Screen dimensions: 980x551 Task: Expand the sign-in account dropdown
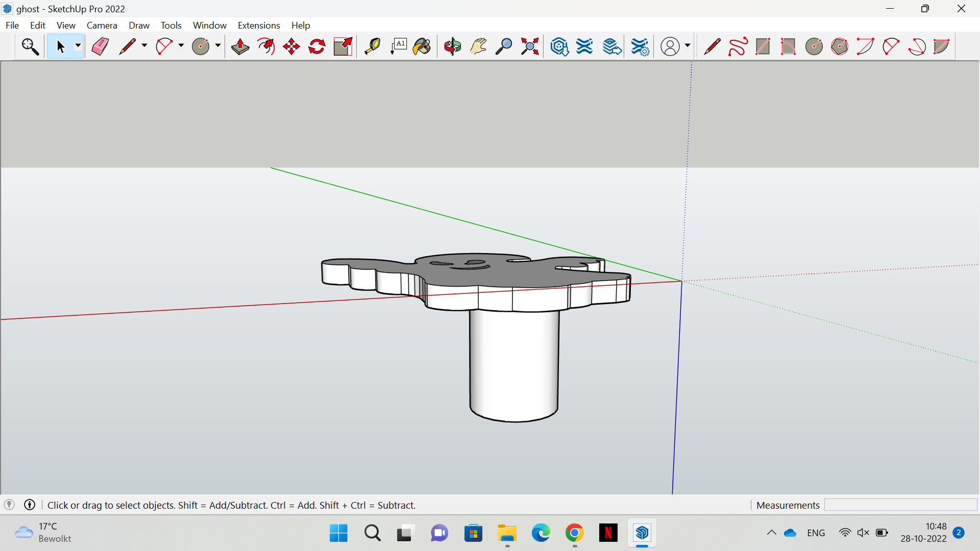tap(687, 46)
